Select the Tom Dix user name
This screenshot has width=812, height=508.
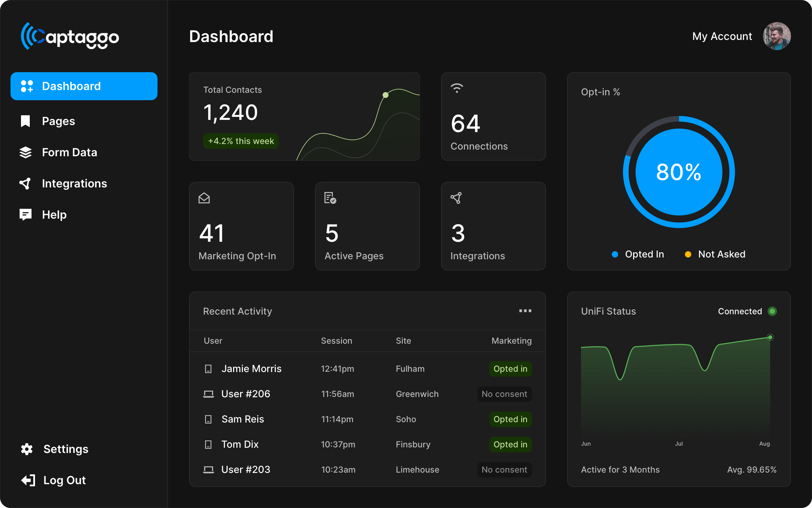(240, 445)
